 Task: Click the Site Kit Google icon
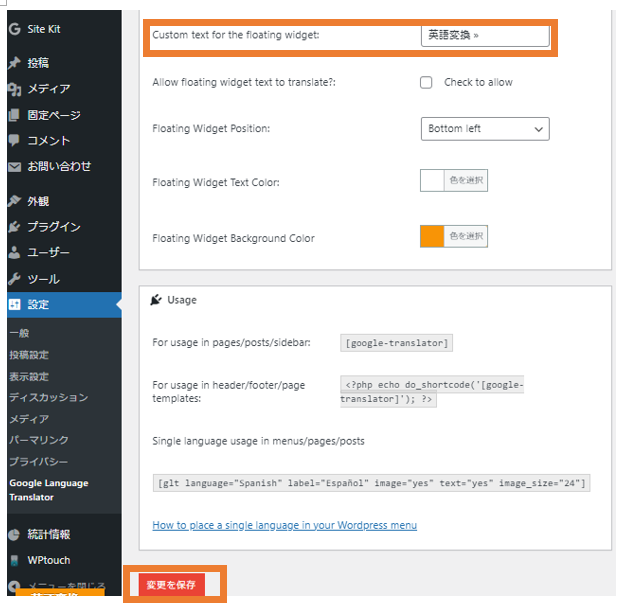14,29
